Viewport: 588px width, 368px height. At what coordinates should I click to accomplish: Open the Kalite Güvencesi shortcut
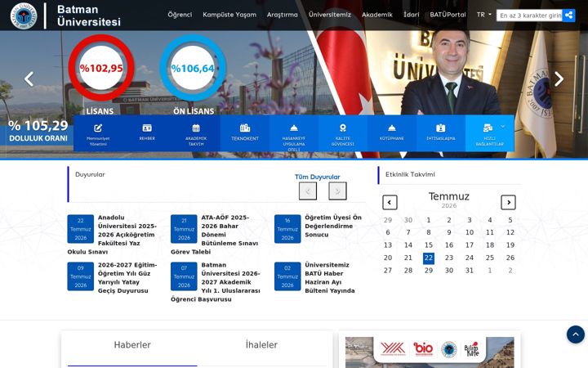[x=343, y=133]
